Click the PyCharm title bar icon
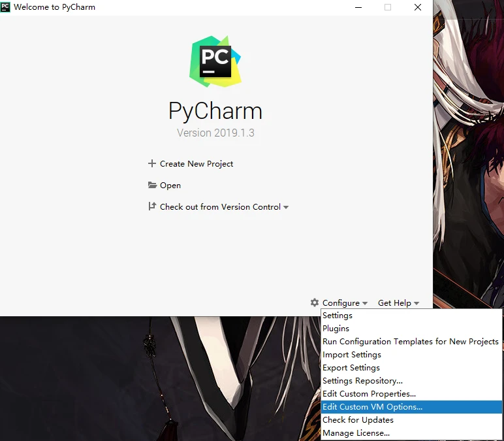The image size is (504, 441). 6,7
